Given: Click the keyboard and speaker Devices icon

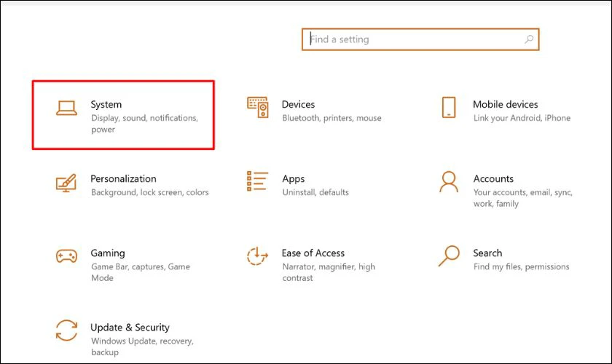Looking at the screenshot, I should coord(257,108).
